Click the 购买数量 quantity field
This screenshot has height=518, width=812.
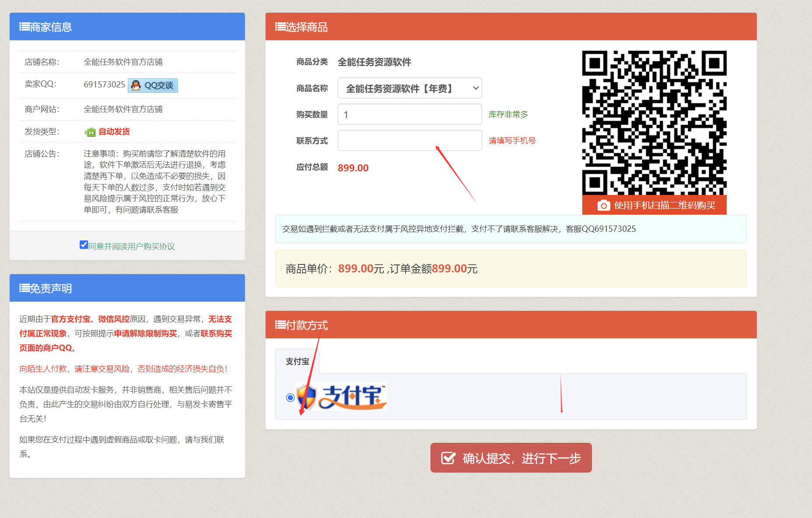click(x=409, y=115)
